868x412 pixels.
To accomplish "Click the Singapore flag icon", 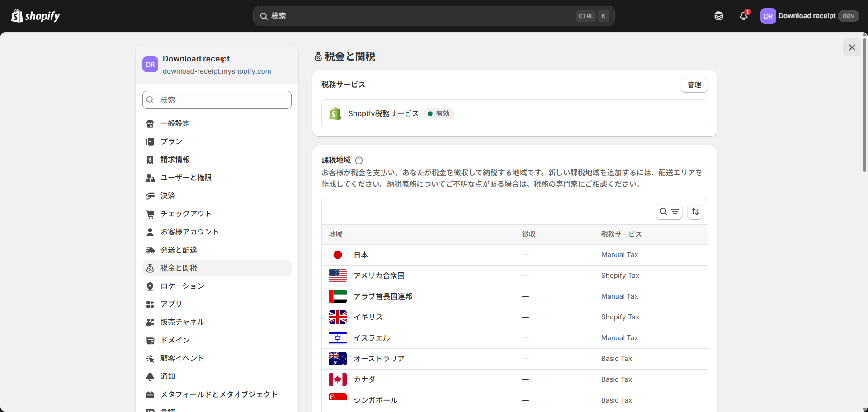I will tap(338, 400).
